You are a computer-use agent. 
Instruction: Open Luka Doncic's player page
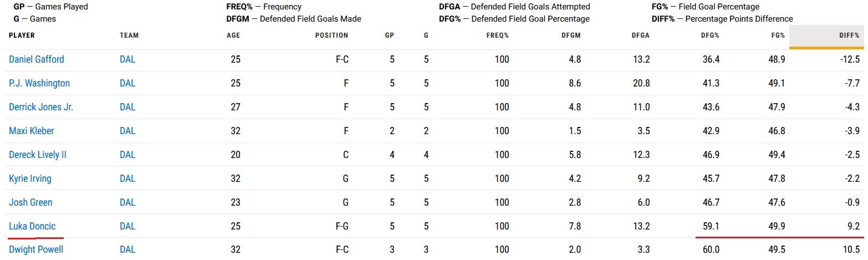tap(32, 226)
